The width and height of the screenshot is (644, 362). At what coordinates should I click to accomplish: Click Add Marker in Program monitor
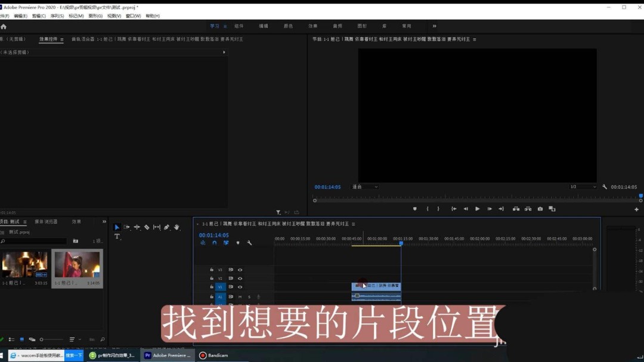point(415,209)
